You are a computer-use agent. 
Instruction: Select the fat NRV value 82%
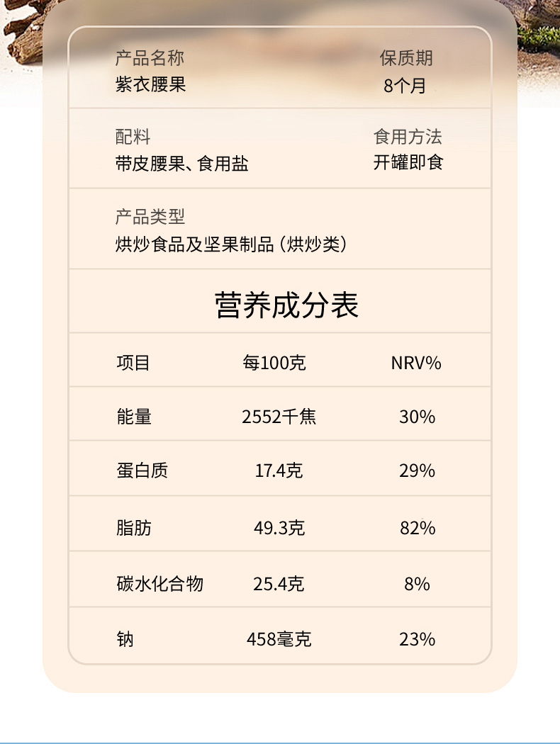pyautogui.click(x=417, y=528)
